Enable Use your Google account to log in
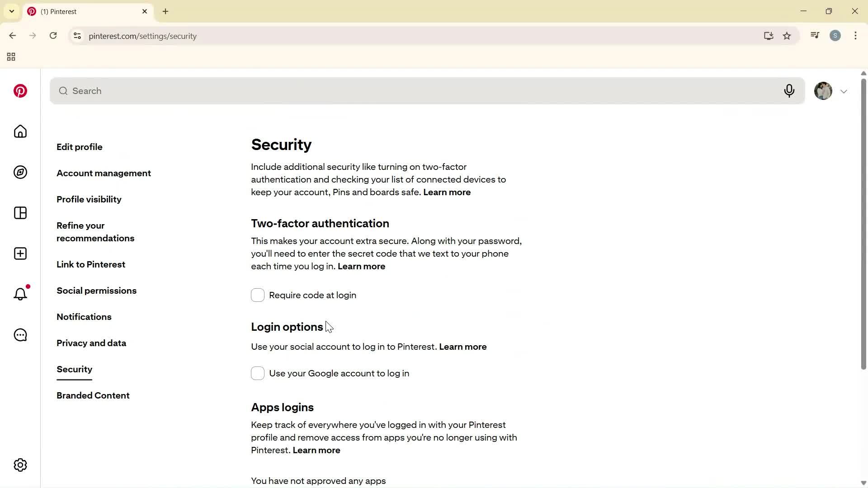The image size is (868, 488). click(x=258, y=373)
